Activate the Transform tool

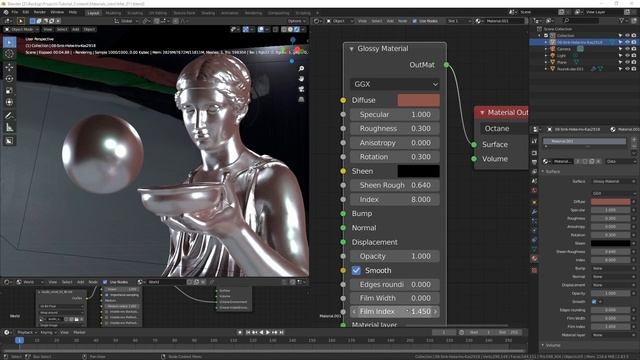pyautogui.click(x=9, y=102)
